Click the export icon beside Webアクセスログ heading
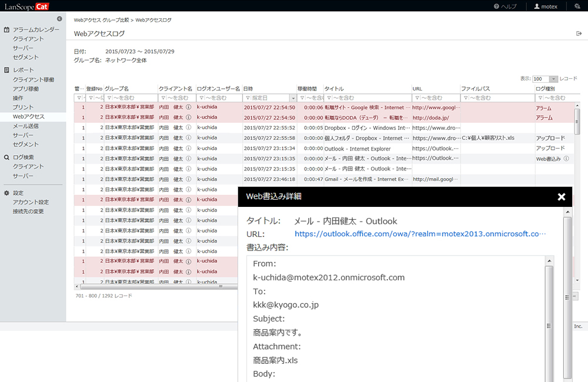The image size is (588, 382). point(579,33)
